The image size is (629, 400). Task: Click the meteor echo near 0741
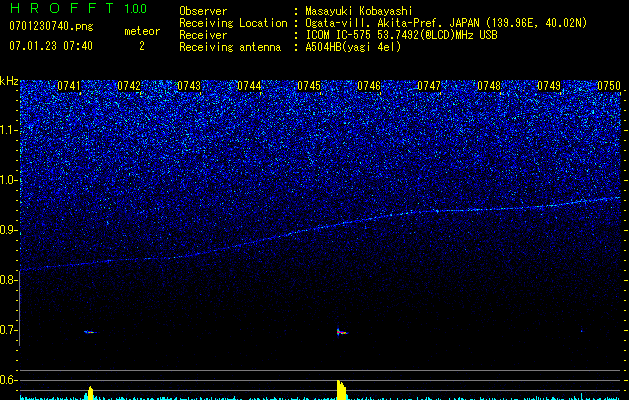(90, 332)
